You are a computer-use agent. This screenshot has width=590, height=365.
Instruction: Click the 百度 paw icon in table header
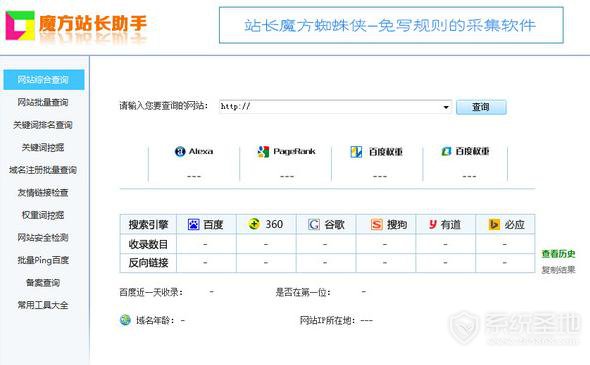pos(193,225)
